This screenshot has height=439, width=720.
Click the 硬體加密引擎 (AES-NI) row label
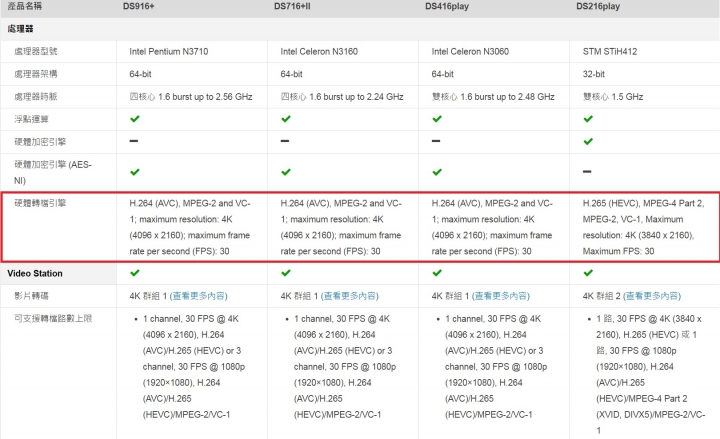(53, 172)
